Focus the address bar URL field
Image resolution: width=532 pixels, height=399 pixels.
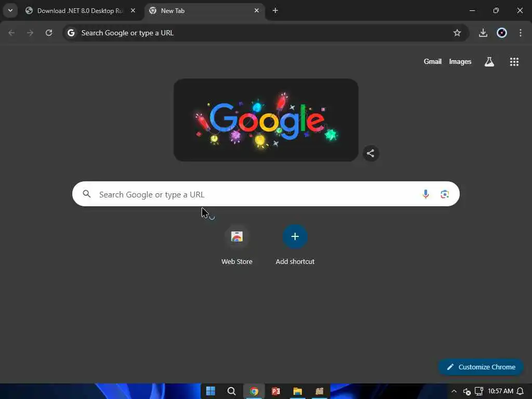(265, 33)
